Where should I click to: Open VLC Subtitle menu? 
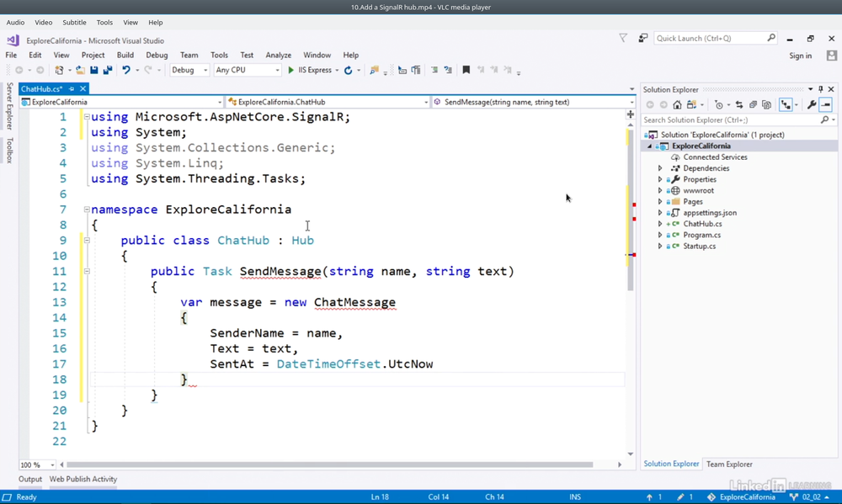point(74,23)
